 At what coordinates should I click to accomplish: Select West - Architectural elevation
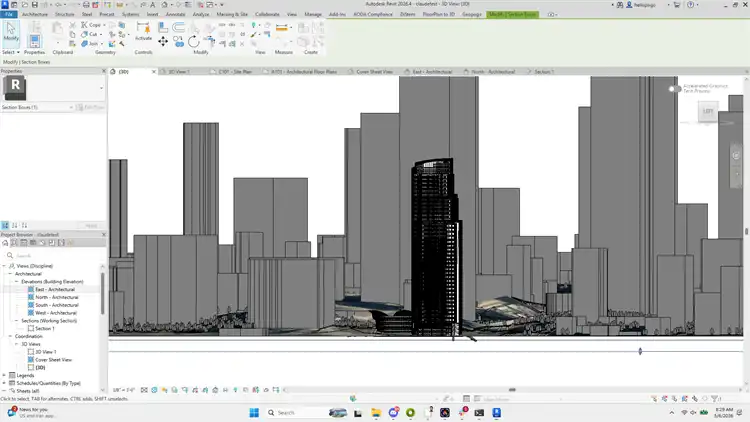click(x=56, y=313)
